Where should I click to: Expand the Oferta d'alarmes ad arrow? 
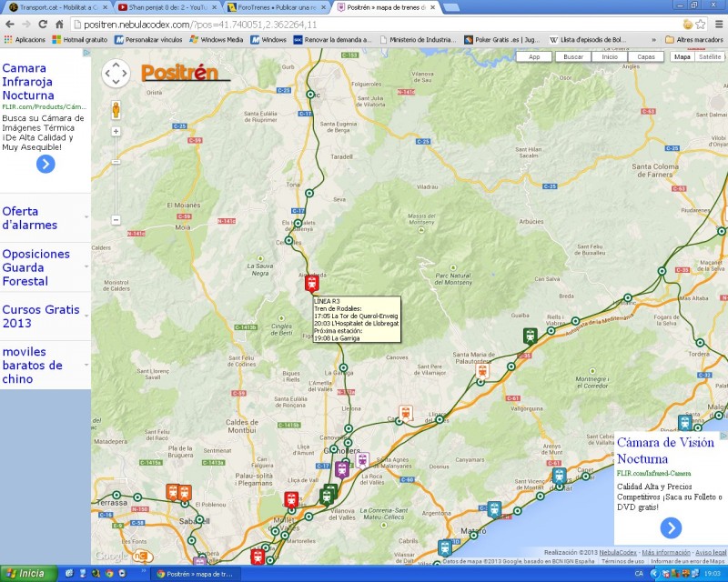86,217
